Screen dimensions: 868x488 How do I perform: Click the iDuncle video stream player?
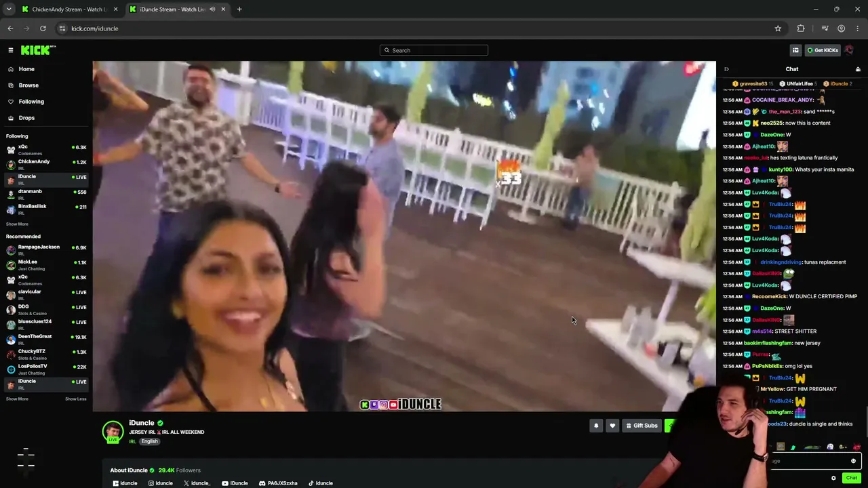pyautogui.click(x=404, y=237)
